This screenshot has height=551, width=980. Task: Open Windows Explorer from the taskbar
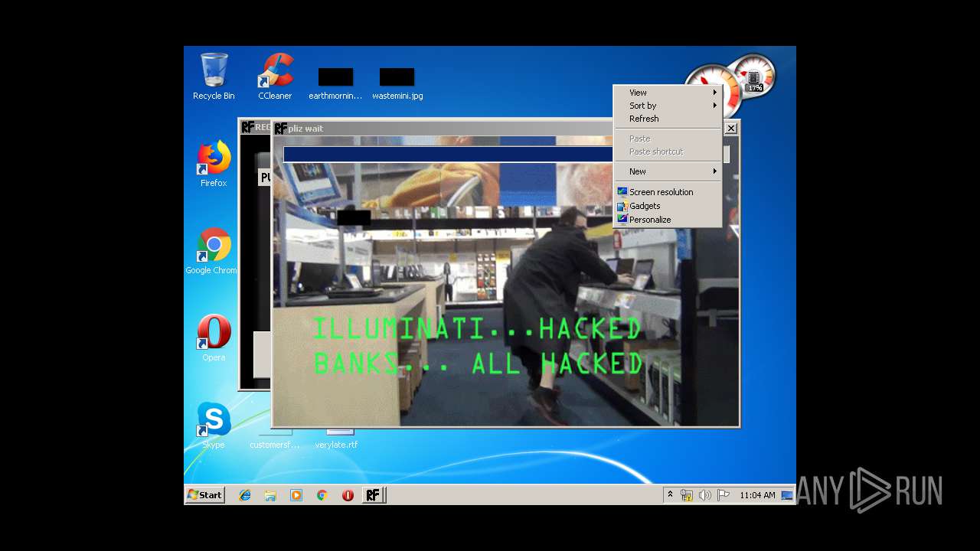click(x=270, y=495)
